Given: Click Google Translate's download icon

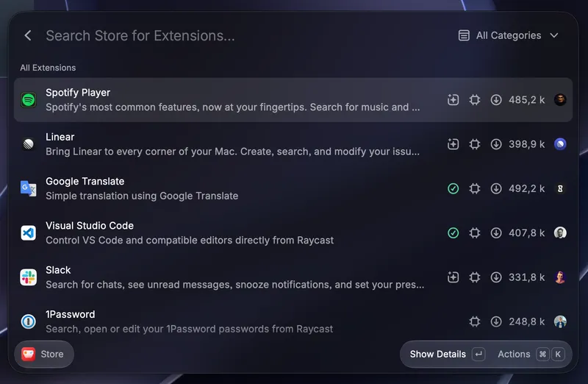Looking at the screenshot, I should click(x=496, y=188).
